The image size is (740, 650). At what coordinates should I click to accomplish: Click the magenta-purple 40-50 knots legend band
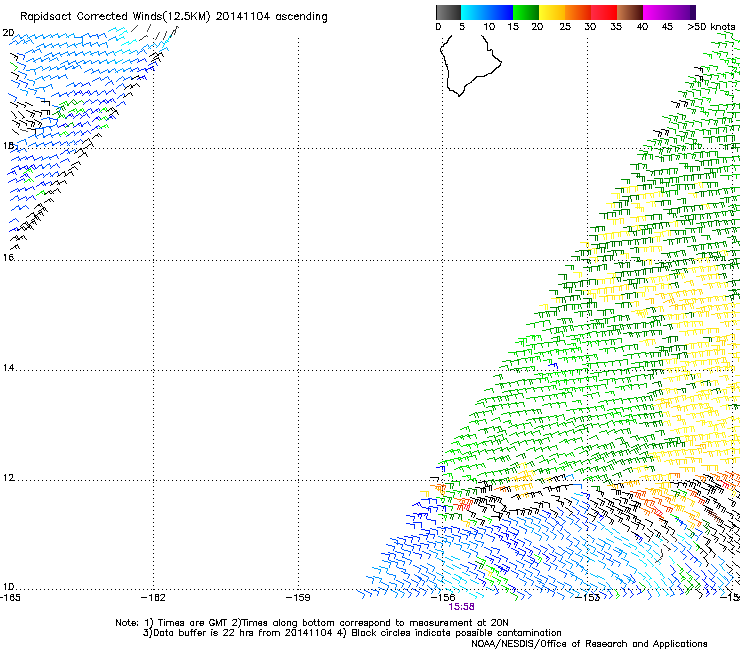click(x=669, y=12)
